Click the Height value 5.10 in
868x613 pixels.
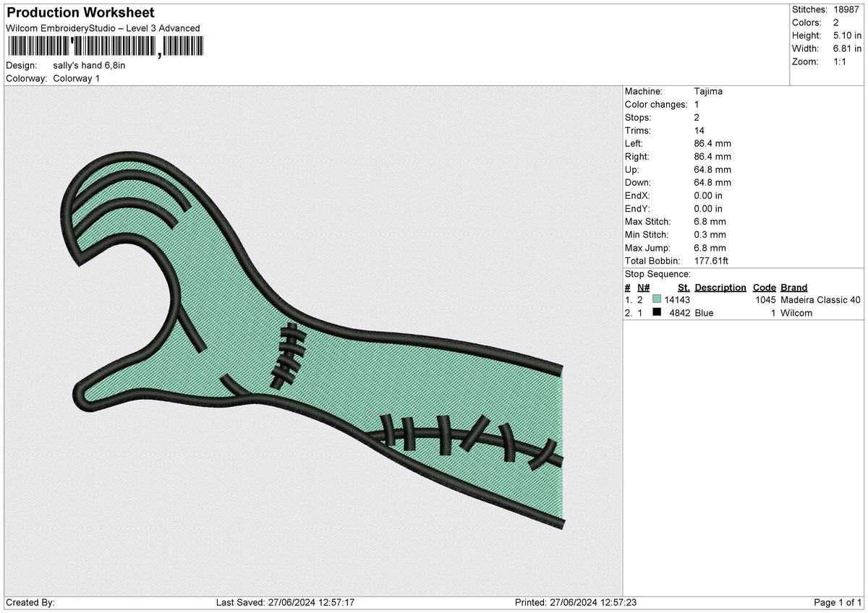(x=847, y=35)
